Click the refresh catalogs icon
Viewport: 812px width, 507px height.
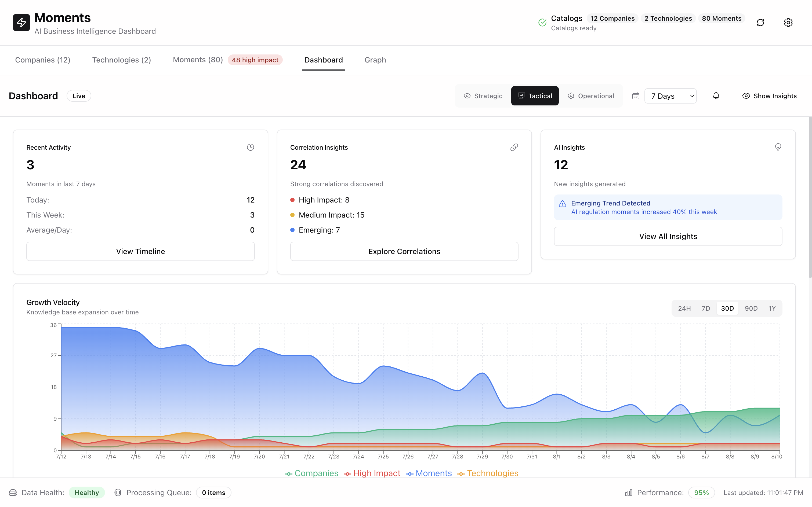[x=760, y=22]
